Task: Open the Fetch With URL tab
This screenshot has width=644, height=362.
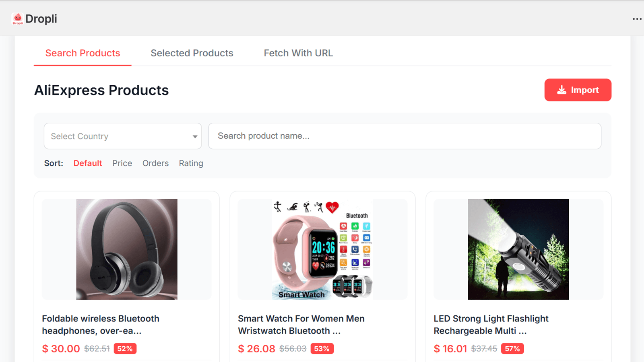Action: [298, 53]
